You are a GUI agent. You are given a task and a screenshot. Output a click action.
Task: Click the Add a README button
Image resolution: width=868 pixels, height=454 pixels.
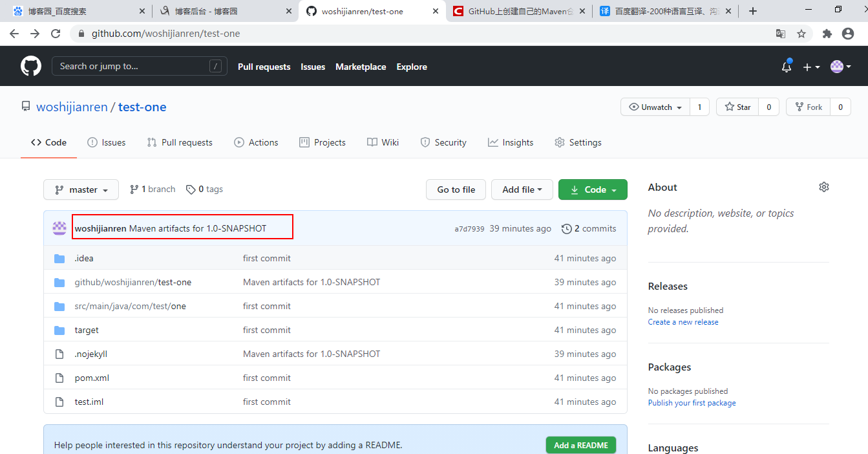tap(581, 445)
